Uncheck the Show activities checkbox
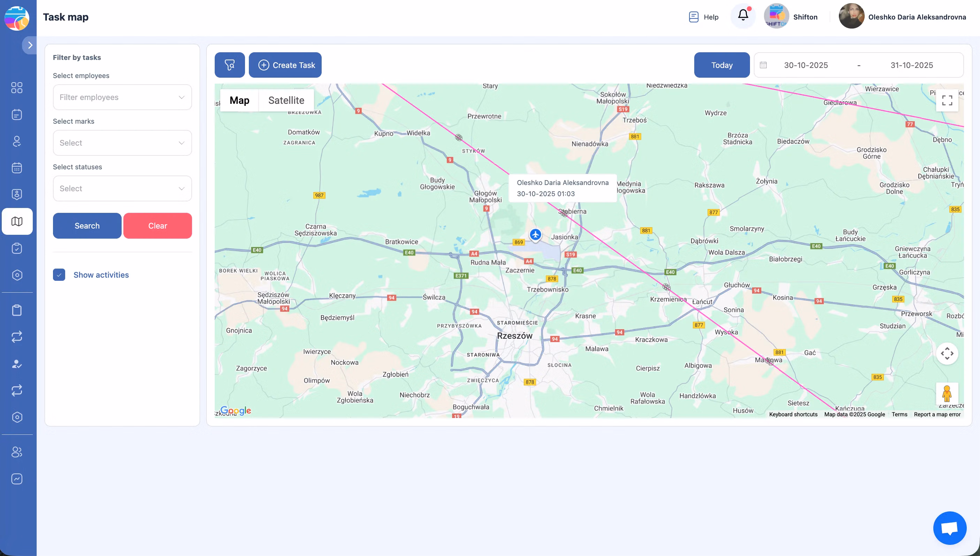Screen dimensions: 980x556 59,275
